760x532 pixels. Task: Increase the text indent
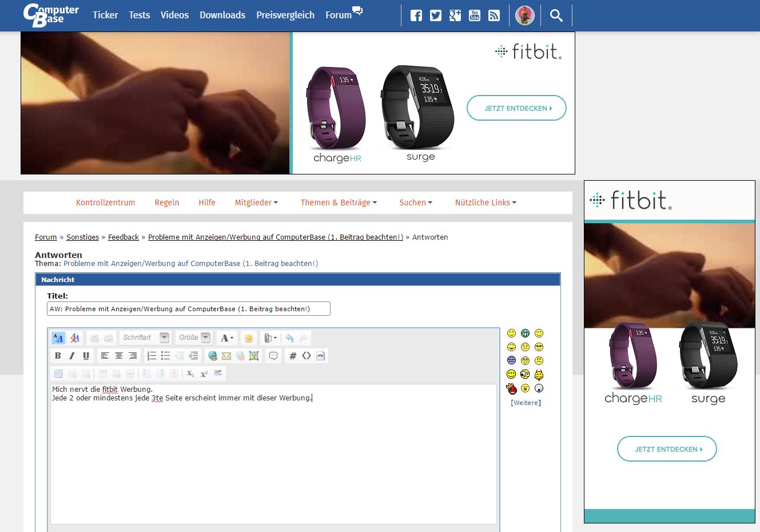coord(194,356)
